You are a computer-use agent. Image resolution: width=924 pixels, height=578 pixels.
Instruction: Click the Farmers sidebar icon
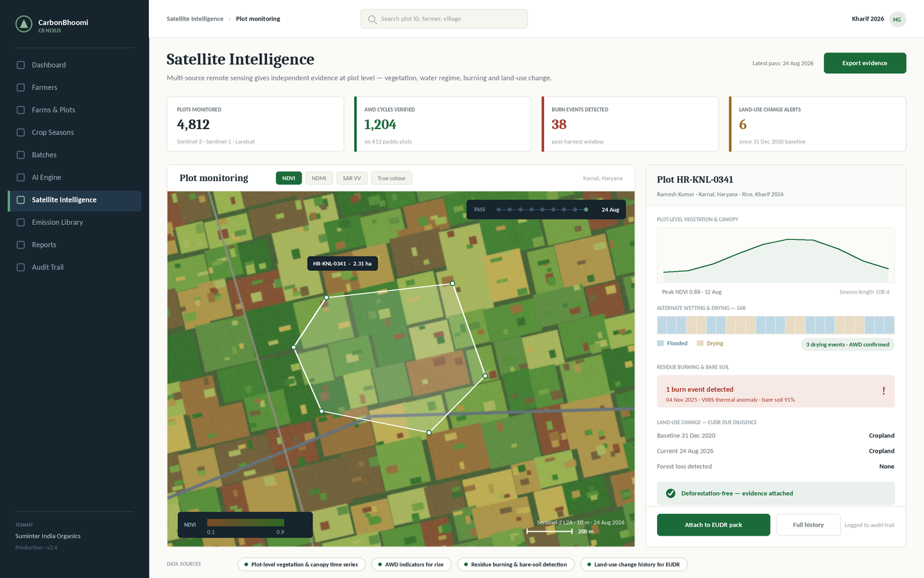pyautogui.click(x=21, y=87)
